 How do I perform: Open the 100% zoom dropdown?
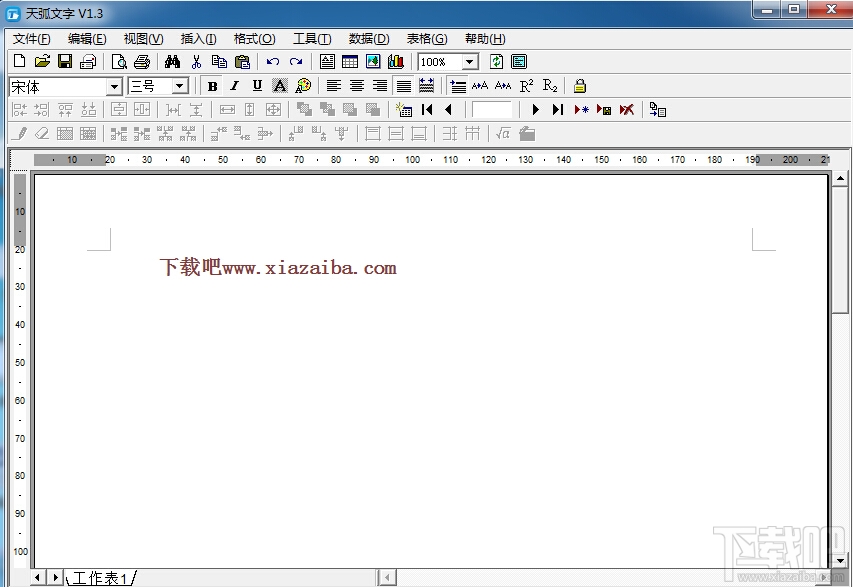pos(469,61)
